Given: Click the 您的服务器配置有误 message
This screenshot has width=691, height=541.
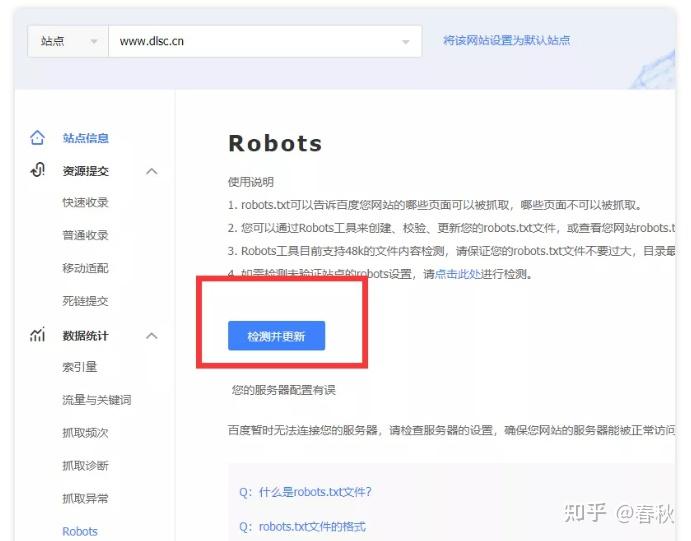Looking at the screenshot, I should pos(284,390).
